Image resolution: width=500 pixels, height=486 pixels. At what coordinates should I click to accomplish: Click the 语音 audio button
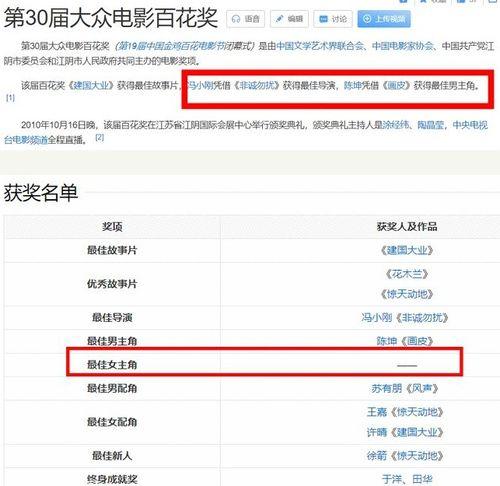[x=245, y=19]
